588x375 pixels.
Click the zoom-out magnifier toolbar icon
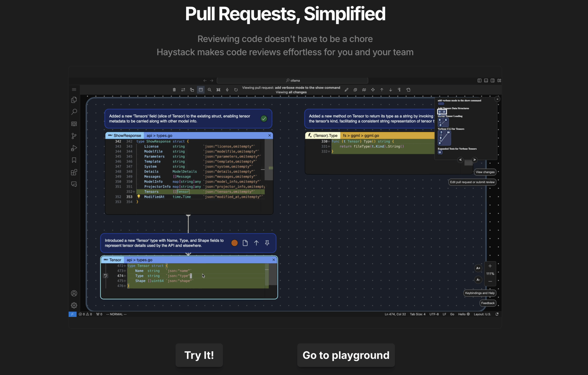tap(209, 90)
